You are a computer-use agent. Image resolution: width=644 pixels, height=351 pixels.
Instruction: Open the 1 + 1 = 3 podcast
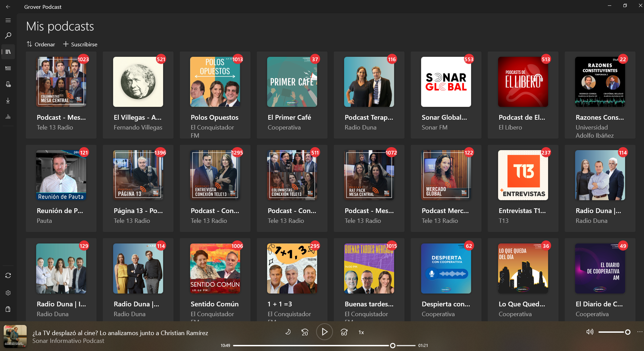point(292,280)
